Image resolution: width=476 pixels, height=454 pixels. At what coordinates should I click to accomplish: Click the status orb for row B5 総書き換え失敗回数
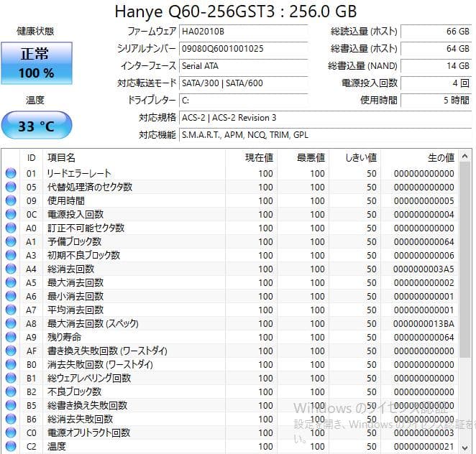(11, 405)
